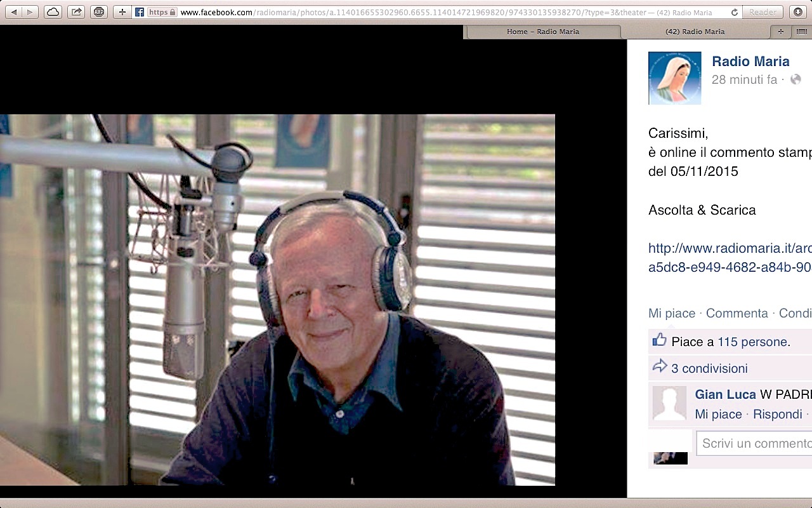Screen dimensions: 812x508
Task: Open the Radio Maria page name link
Action: pos(750,62)
